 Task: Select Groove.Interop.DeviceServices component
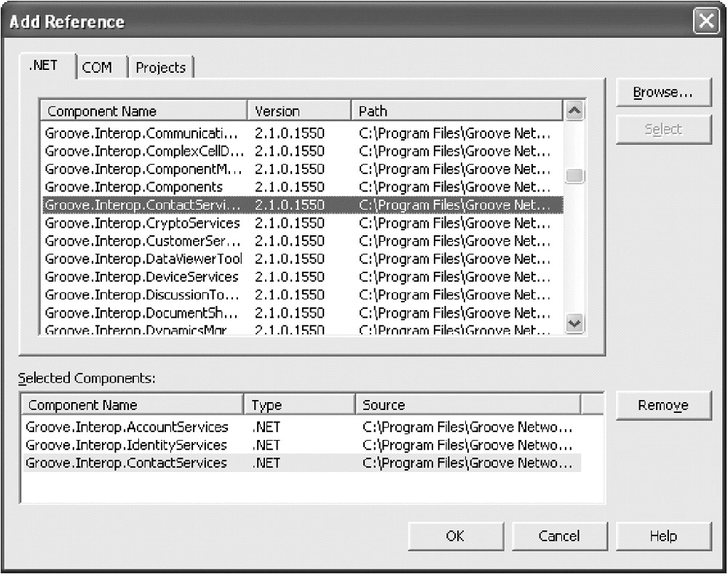[142, 277]
